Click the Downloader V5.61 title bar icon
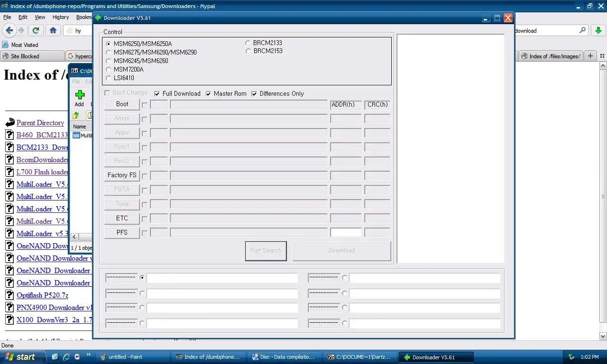 98,18
